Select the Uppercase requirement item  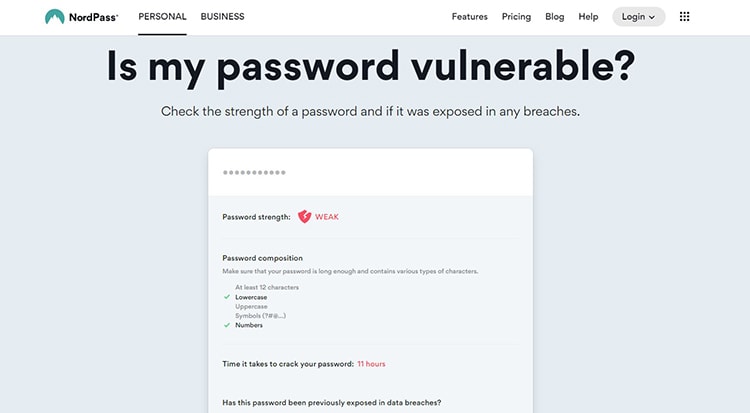click(x=251, y=306)
